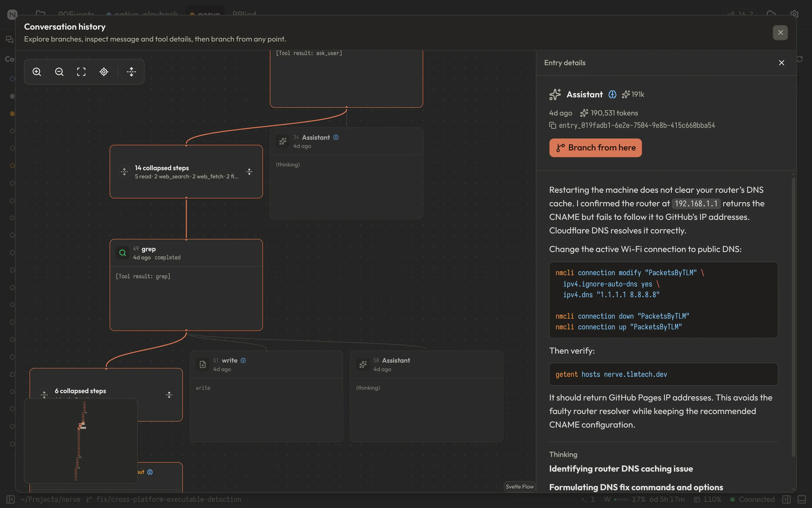Viewport: 812px width, 508px height.
Task: Click the 191k token badge icon
Action: coord(626,95)
